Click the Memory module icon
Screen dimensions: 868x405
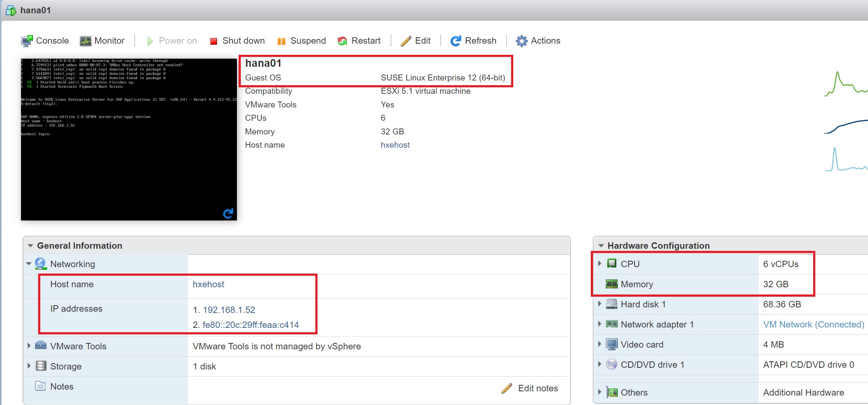611,284
